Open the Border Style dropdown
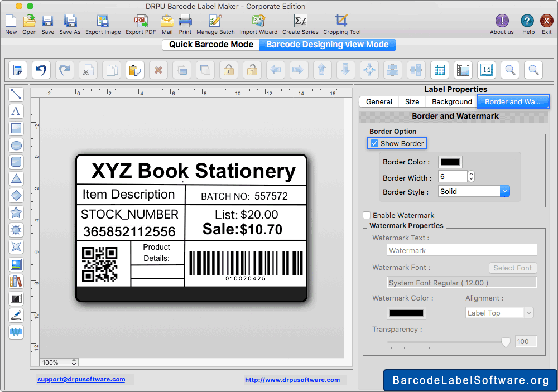Image resolution: width=558 pixels, height=392 pixels. pyautogui.click(x=474, y=191)
